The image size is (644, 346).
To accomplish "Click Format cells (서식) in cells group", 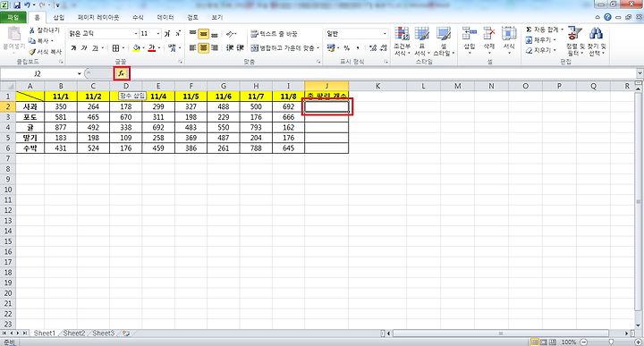I will tap(509, 41).
